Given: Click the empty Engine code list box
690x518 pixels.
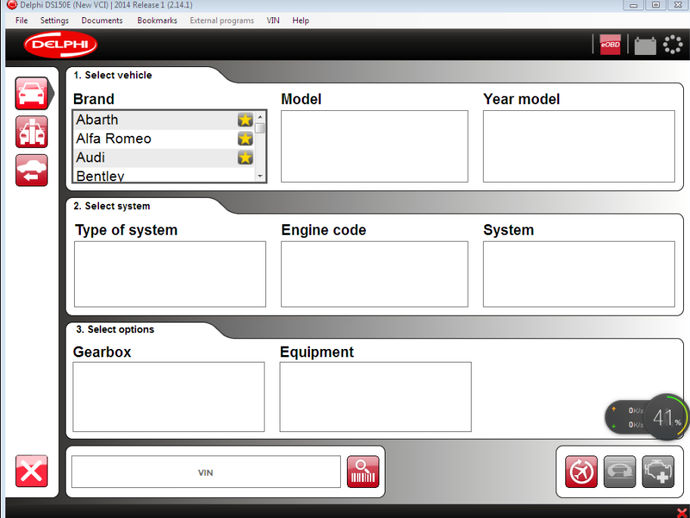Looking at the screenshot, I should click(x=374, y=274).
